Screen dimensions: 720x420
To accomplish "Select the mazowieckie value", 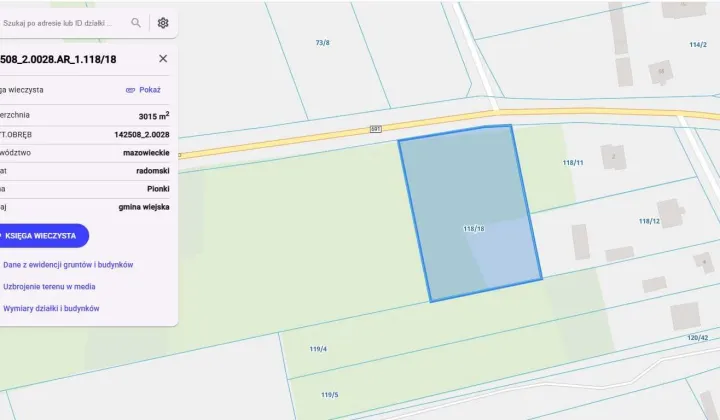I will point(146,153).
